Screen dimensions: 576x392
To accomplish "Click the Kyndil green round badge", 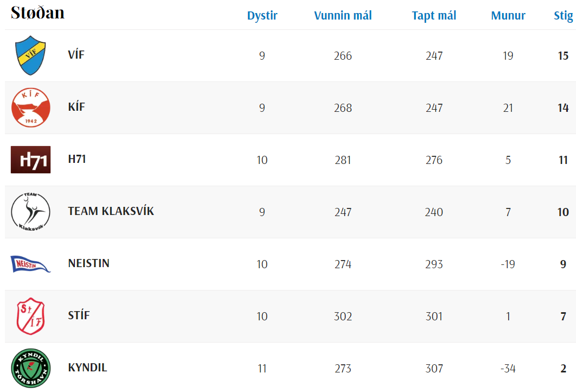I will pos(30,368).
